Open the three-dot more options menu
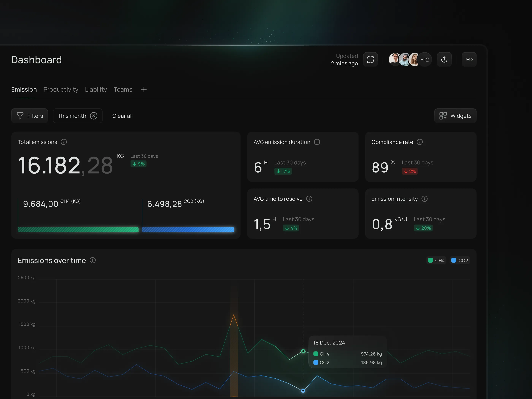The height and width of the screenshot is (399, 532). [x=469, y=59]
